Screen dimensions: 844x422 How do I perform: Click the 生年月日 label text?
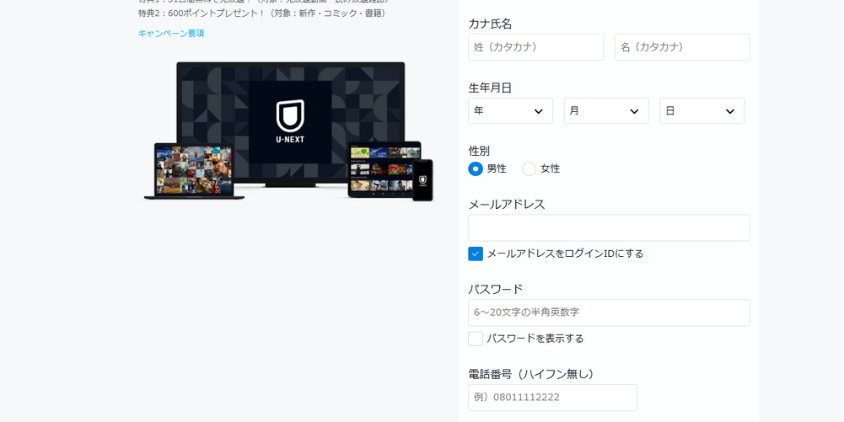click(x=490, y=88)
